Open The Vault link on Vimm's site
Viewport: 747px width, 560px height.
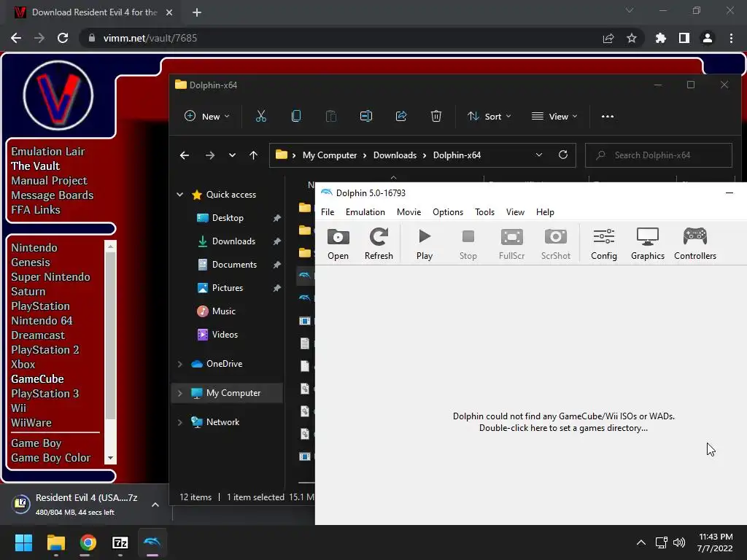pyautogui.click(x=35, y=166)
